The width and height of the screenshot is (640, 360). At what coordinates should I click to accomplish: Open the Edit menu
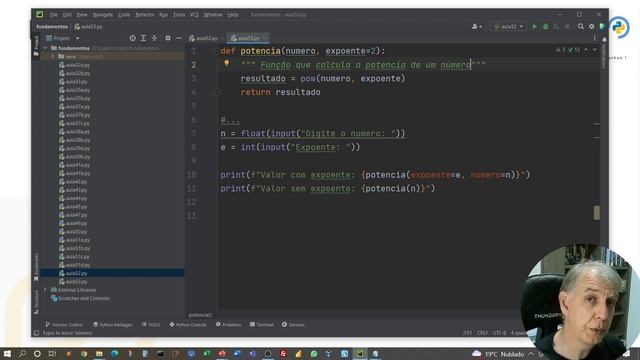click(67, 15)
